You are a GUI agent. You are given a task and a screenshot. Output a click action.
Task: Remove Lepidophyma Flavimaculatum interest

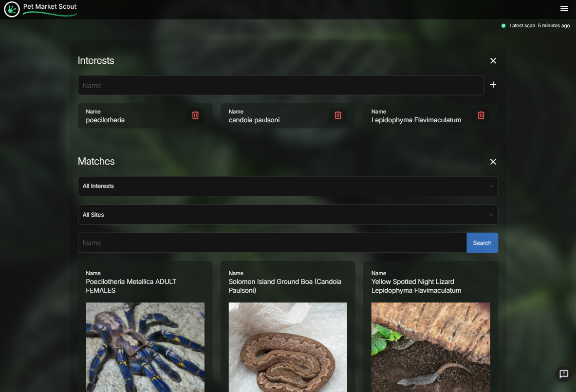point(481,115)
